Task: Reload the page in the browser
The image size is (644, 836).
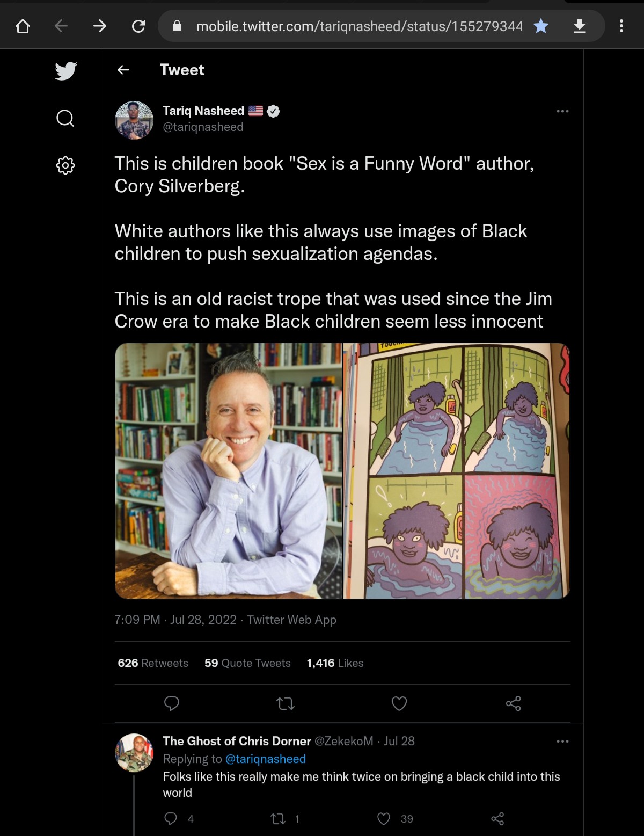Action: pos(138,26)
